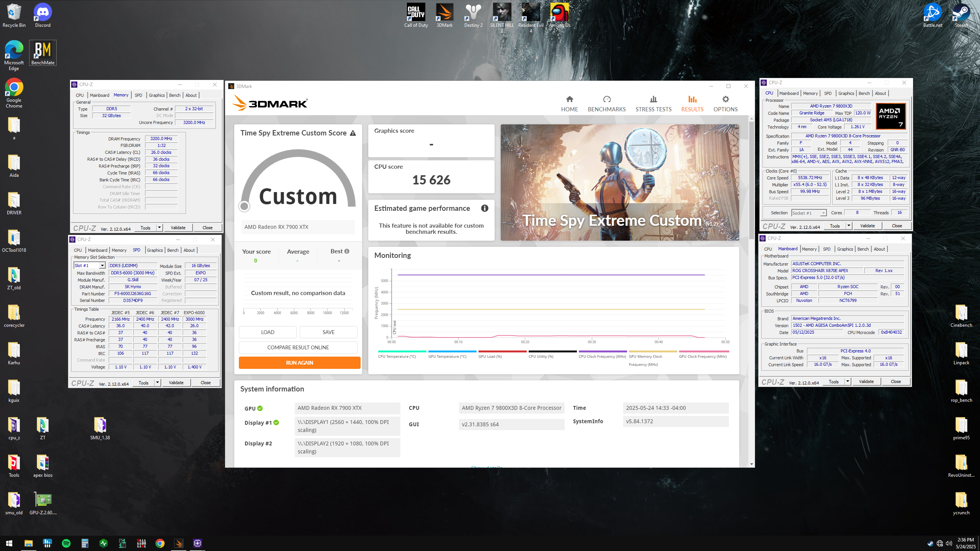
Task: Click COMPARE RESULT ONLINE button
Action: point(298,347)
